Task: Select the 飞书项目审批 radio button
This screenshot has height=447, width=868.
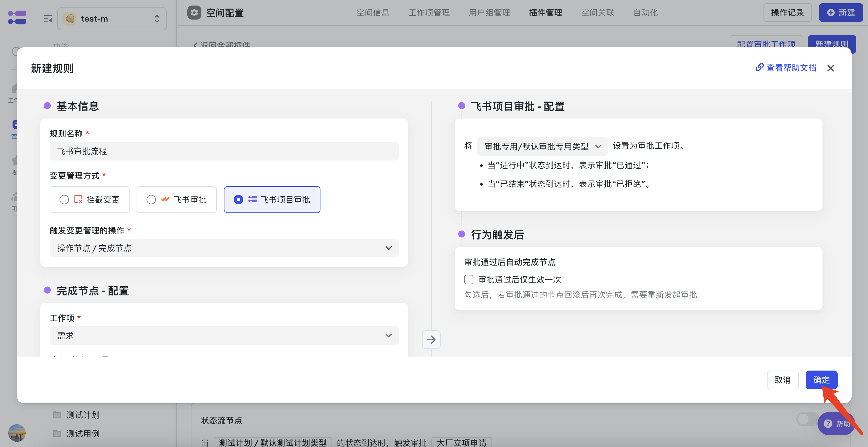Action: (238, 200)
